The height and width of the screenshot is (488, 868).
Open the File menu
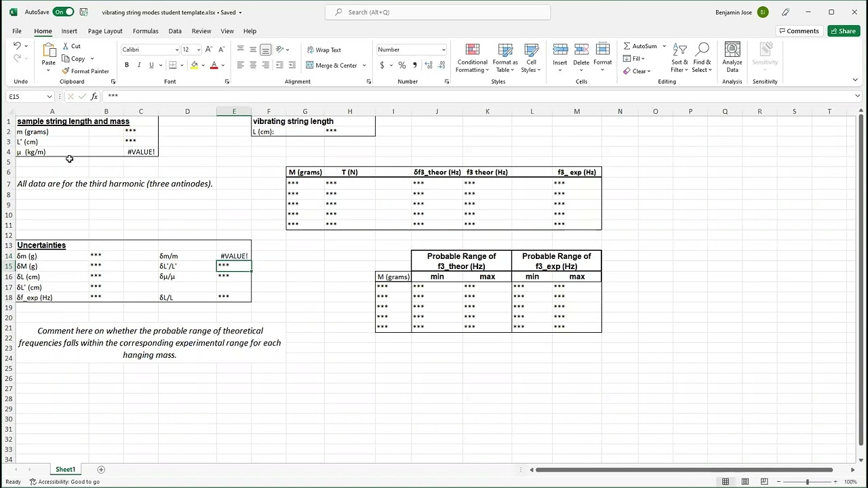(17, 31)
